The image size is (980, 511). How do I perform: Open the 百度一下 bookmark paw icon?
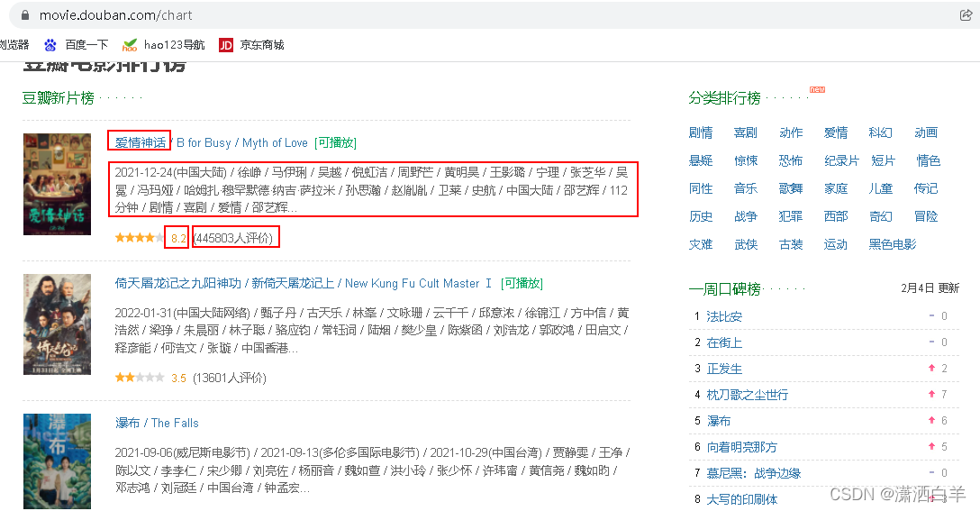point(50,45)
